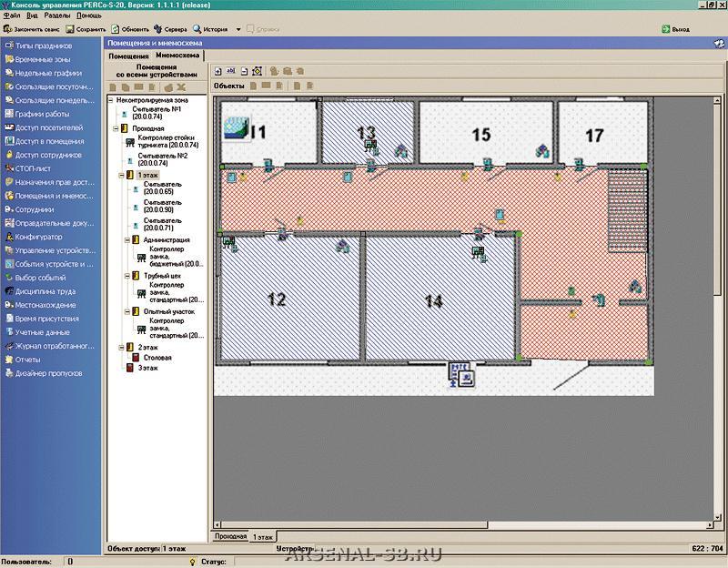Click the Сохранить (Save) toolbar icon
This screenshot has height=568, width=728.
coord(70,29)
